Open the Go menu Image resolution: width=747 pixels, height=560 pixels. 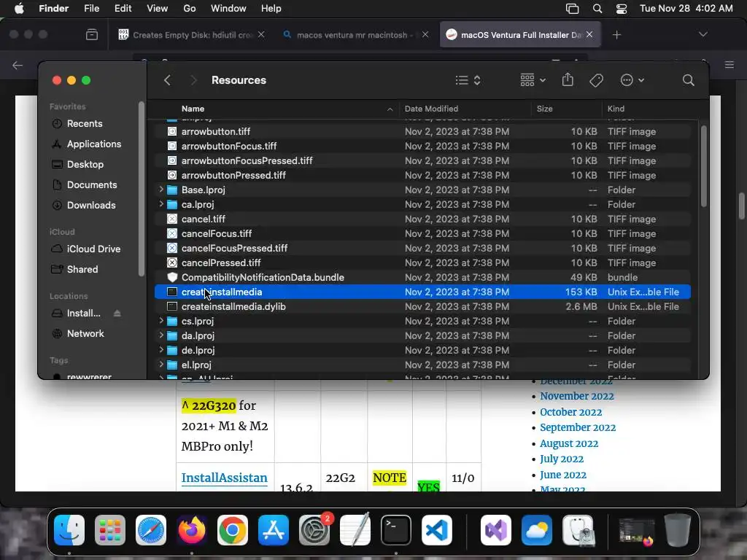(190, 8)
